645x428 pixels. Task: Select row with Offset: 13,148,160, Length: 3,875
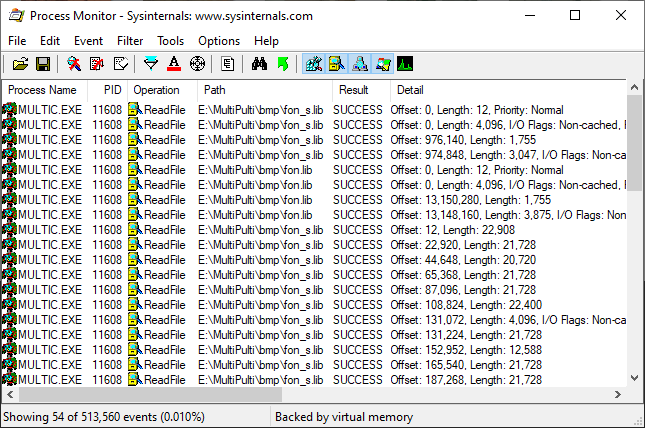click(314, 215)
